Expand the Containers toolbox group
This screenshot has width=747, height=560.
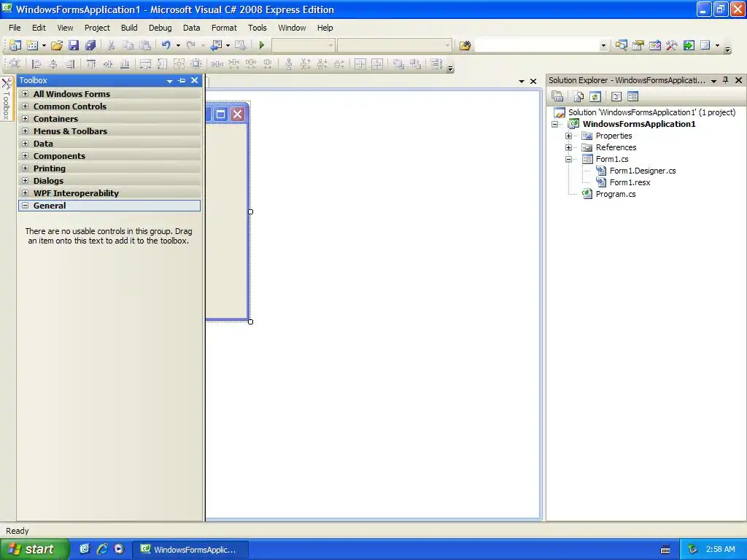pyautogui.click(x=26, y=119)
